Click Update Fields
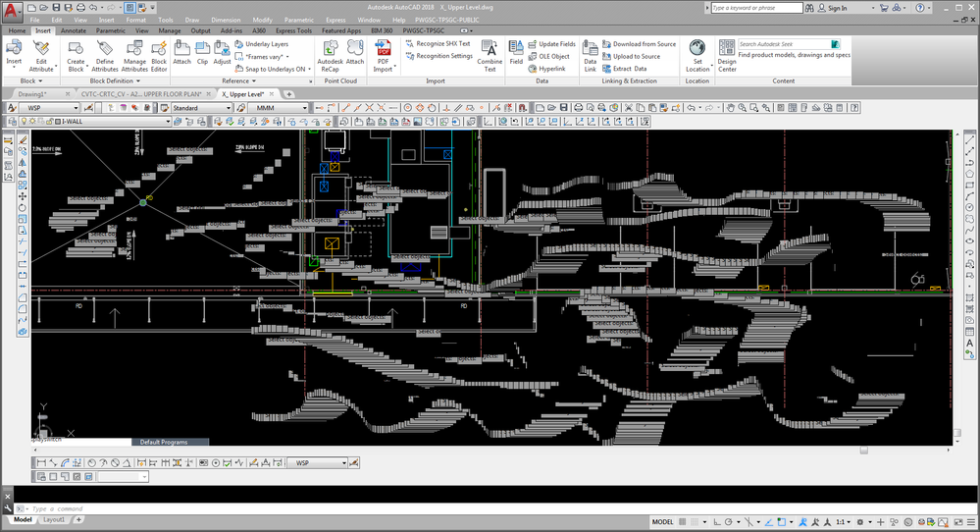 coord(552,44)
